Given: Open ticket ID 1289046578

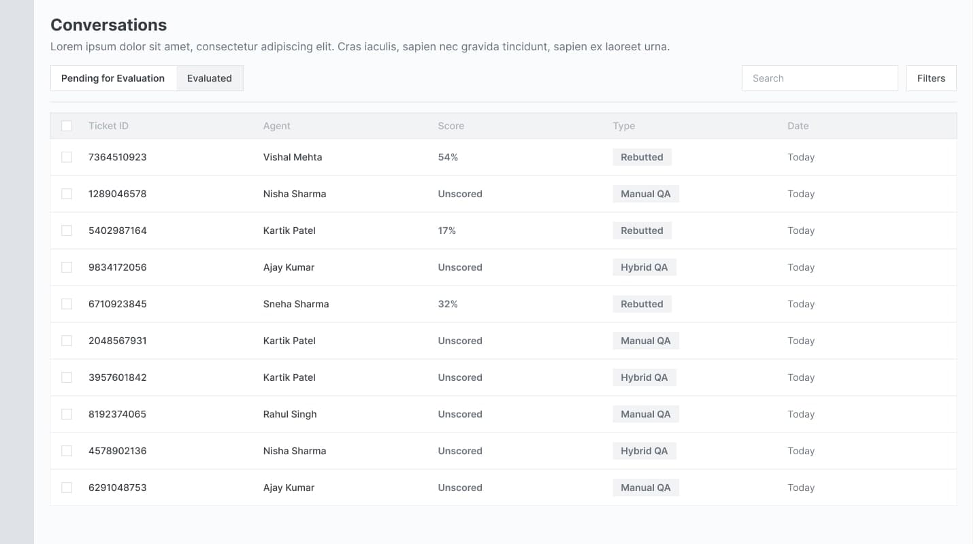Looking at the screenshot, I should coord(118,194).
